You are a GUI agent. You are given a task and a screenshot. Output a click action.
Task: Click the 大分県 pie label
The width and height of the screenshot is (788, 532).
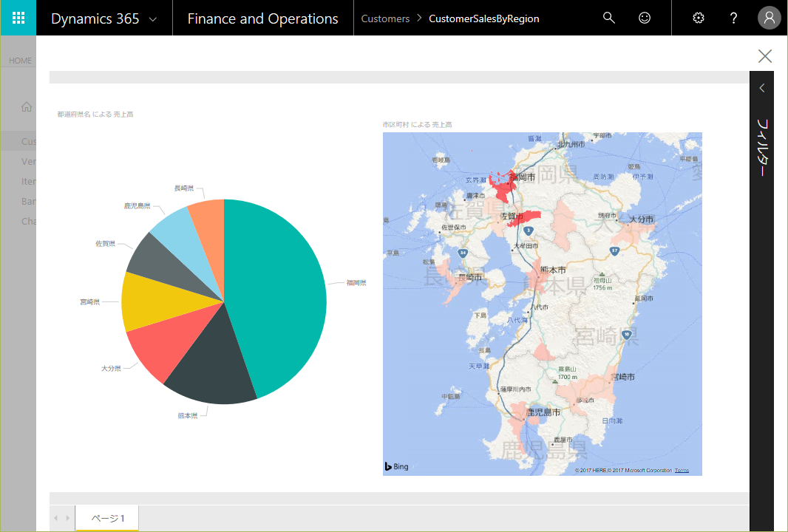tap(111, 368)
